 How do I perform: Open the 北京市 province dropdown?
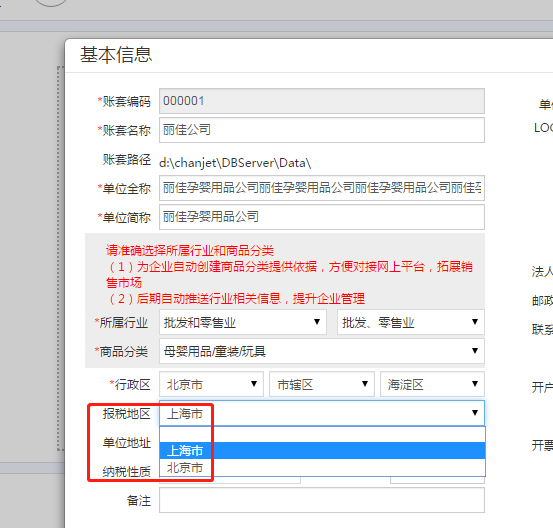211,384
